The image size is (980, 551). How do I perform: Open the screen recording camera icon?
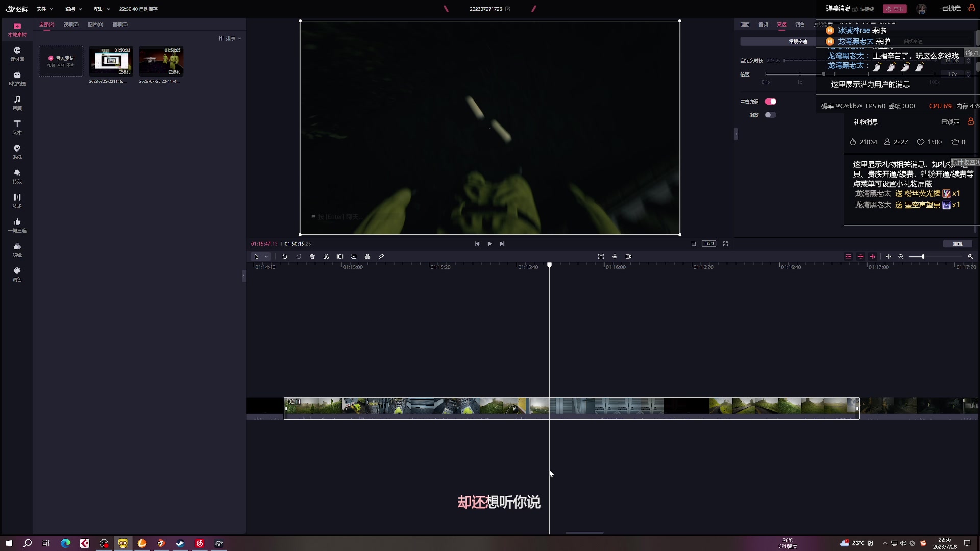coord(628,257)
